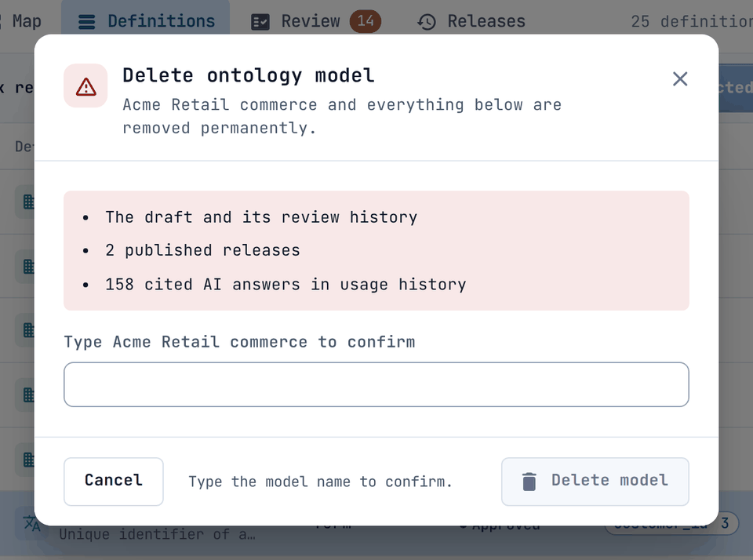Click the Review checklist icon

[x=260, y=22]
